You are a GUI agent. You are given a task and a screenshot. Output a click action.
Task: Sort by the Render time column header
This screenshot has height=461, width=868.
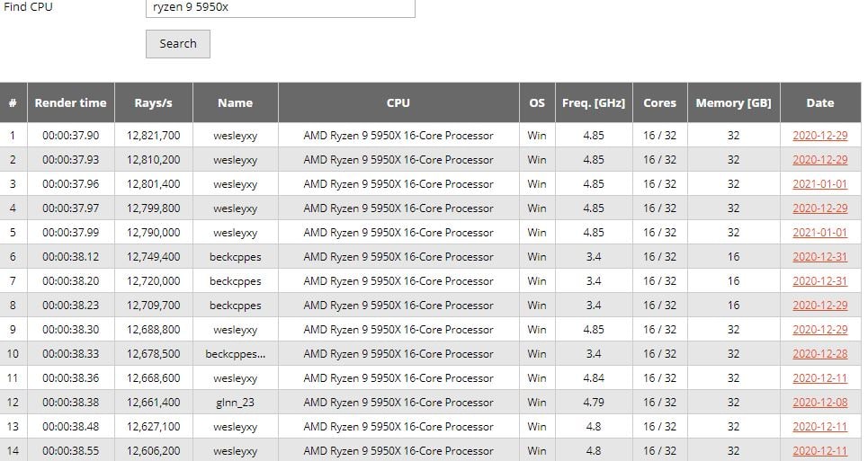[70, 102]
